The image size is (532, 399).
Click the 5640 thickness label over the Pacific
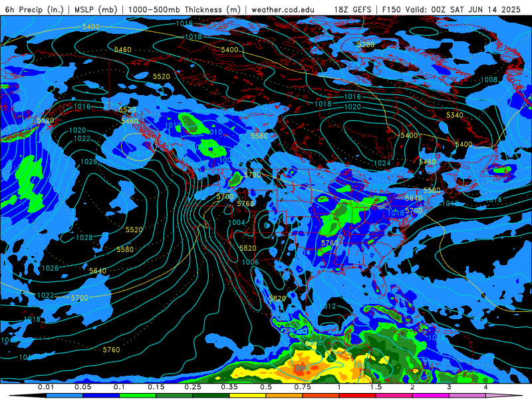click(x=98, y=271)
